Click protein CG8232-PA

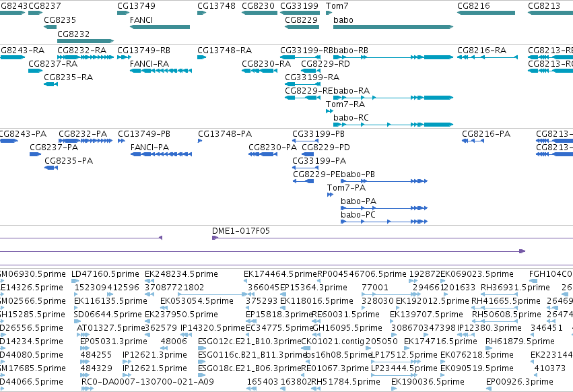pyautogui.click(x=83, y=134)
